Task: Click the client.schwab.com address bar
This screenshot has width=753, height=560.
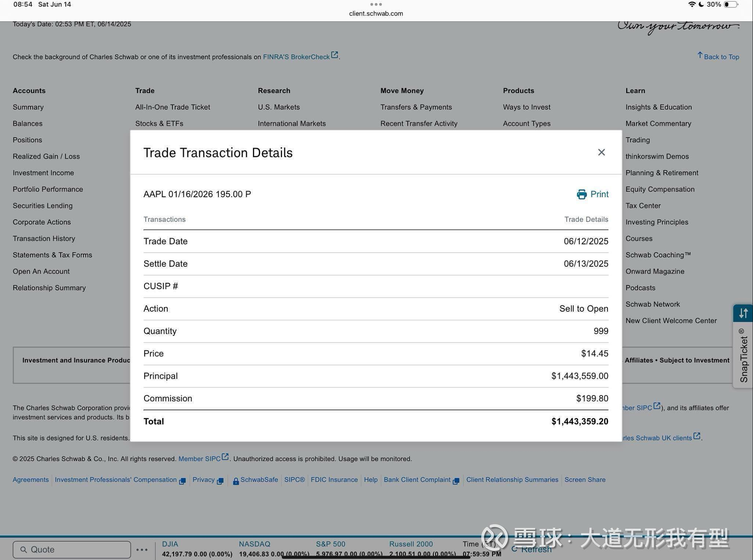Action: click(376, 13)
